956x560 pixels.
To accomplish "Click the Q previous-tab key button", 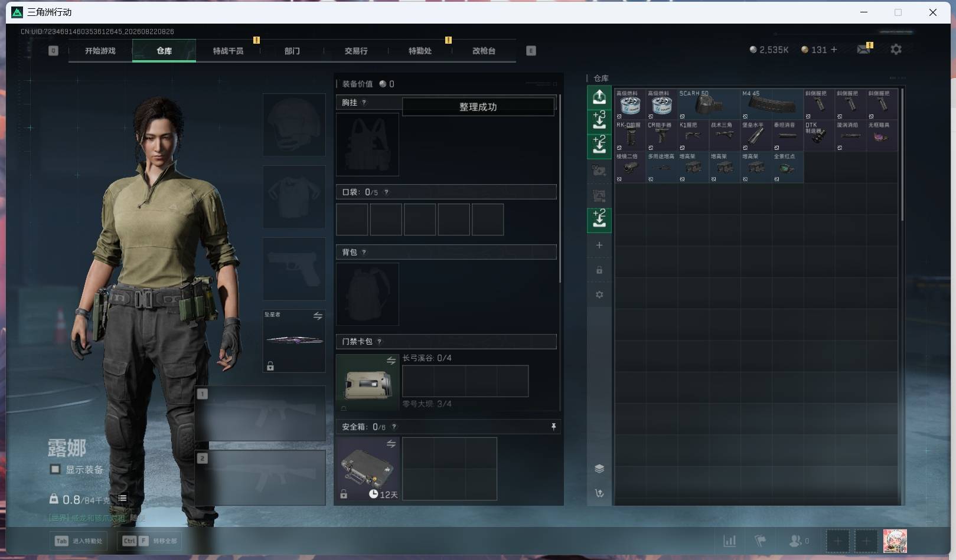I will point(53,51).
